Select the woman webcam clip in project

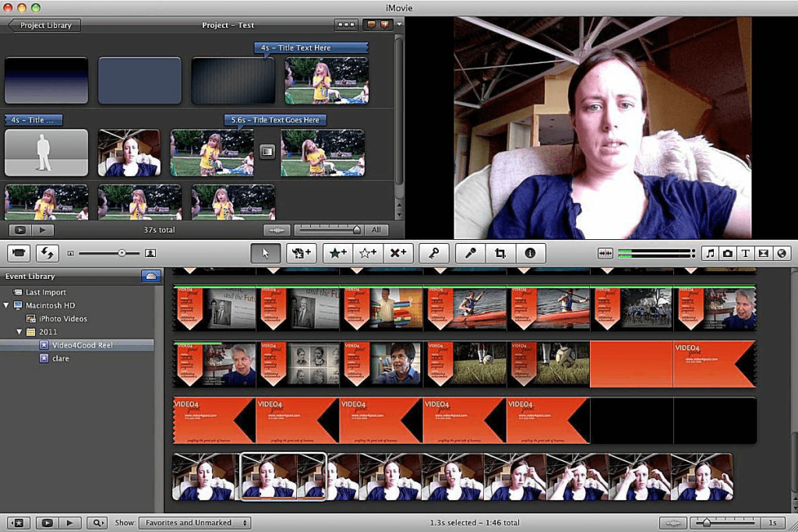click(x=129, y=153)
